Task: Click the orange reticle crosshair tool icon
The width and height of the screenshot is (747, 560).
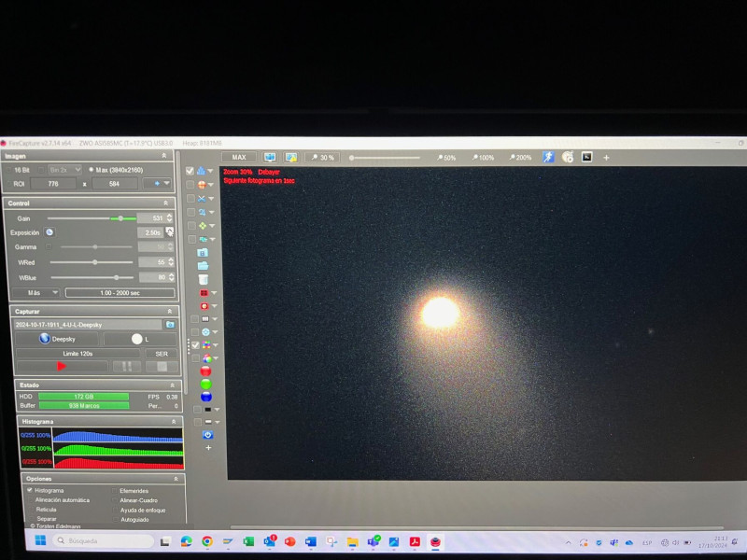Action: pyautogui.click(x=202, y=184)
